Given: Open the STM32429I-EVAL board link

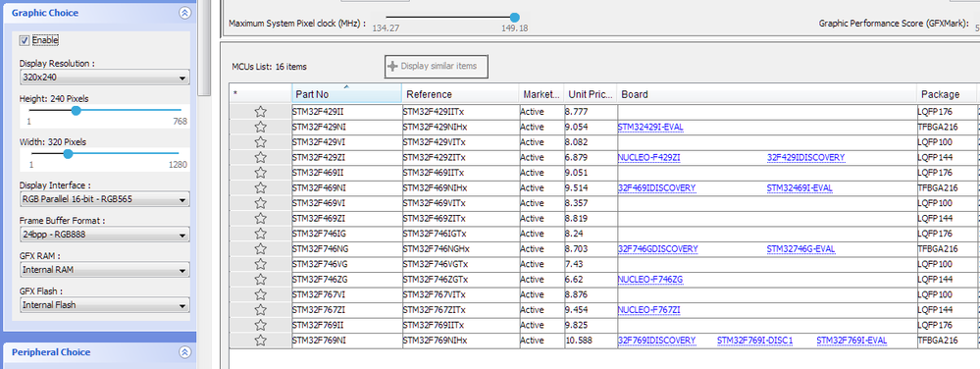Looking at the screenshot, I should coord(650,127).
